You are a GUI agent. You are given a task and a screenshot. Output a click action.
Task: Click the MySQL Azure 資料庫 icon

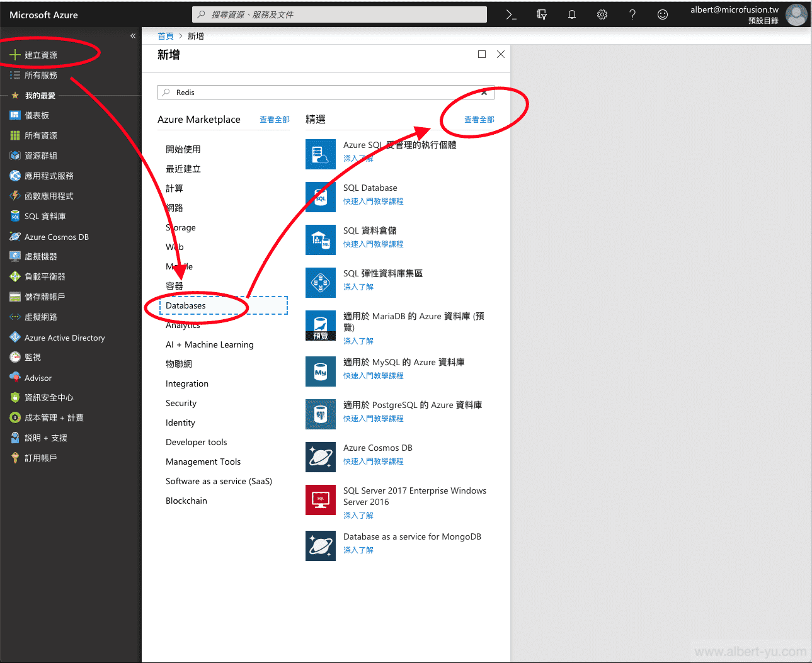(x=321, y=371)
